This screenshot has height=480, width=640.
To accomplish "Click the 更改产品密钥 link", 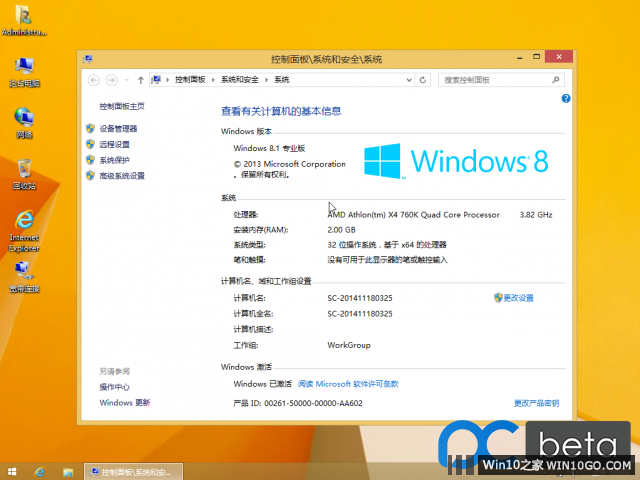I will click(x=536, y=403).
